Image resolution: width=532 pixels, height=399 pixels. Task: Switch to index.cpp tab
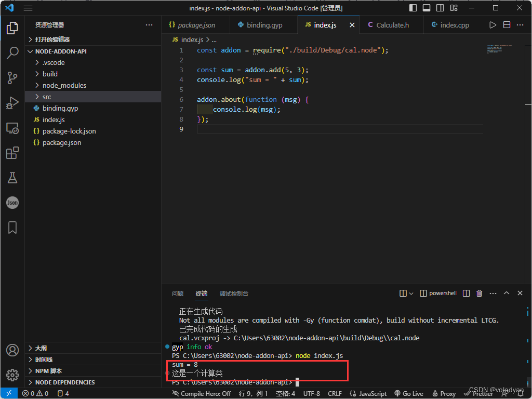click(x=454, y=25)
